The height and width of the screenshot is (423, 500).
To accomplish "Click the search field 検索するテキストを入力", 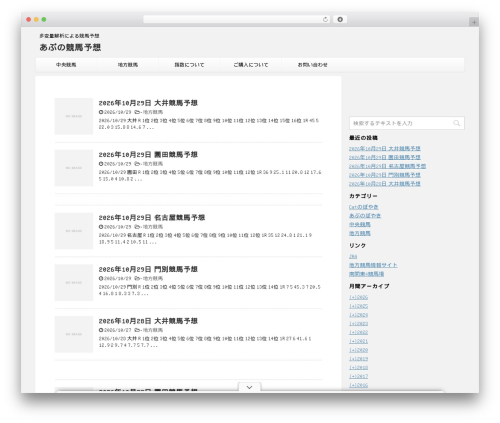I will pyautogui.click(x=407, y=123).
